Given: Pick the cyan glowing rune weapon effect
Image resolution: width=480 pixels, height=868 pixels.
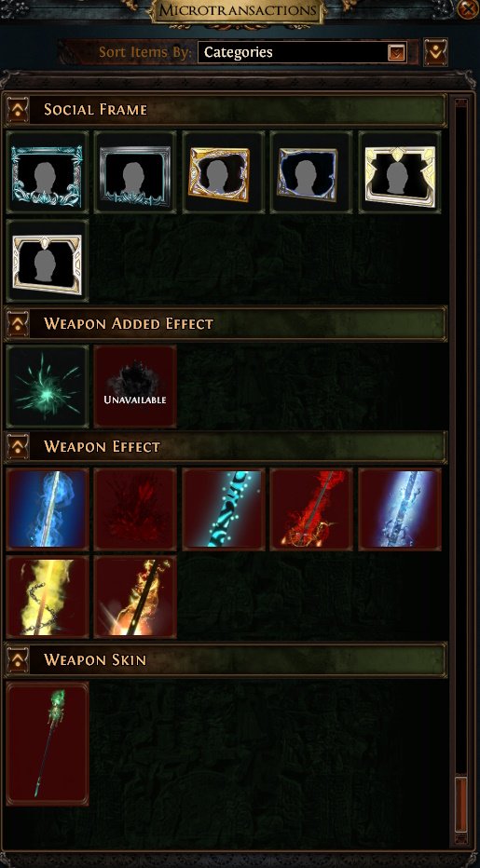Looking at the screenshot, I should (x=224, y=509).
